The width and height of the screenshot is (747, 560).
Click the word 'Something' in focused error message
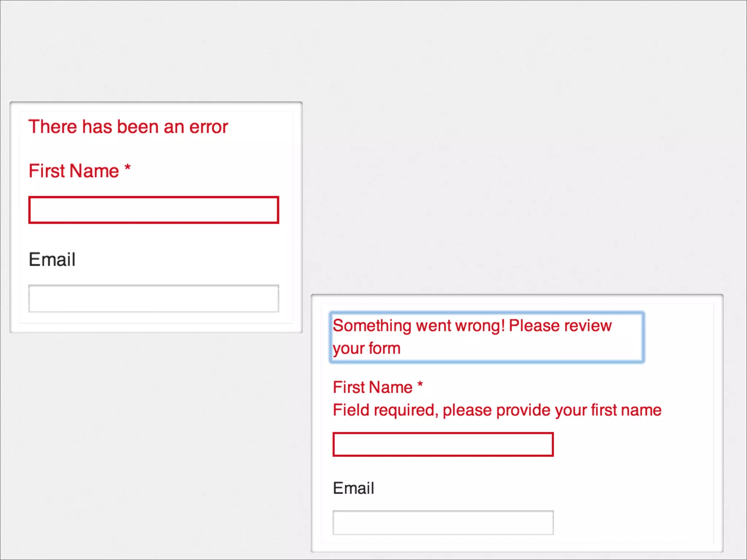[372, 326]
